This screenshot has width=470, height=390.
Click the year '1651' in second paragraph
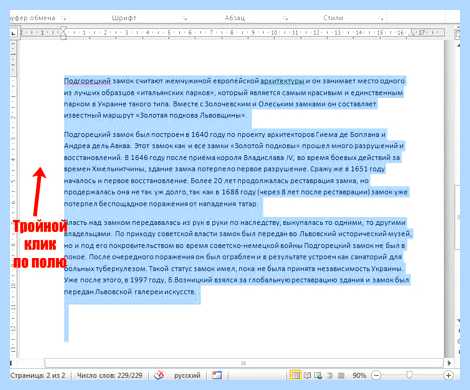[359, 169]
